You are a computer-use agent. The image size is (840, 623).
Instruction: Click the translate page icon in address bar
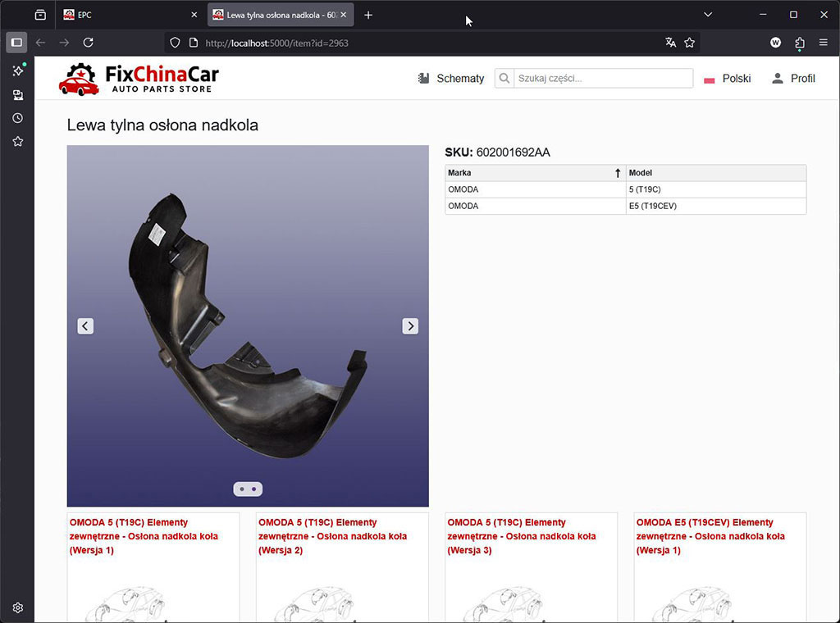click(x=670, y=43)
